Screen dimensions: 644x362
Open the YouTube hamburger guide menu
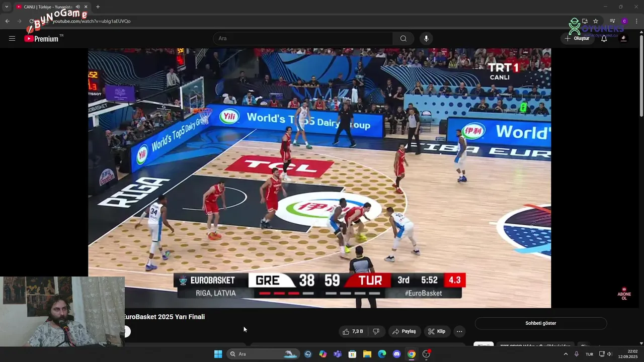[12, 38]
